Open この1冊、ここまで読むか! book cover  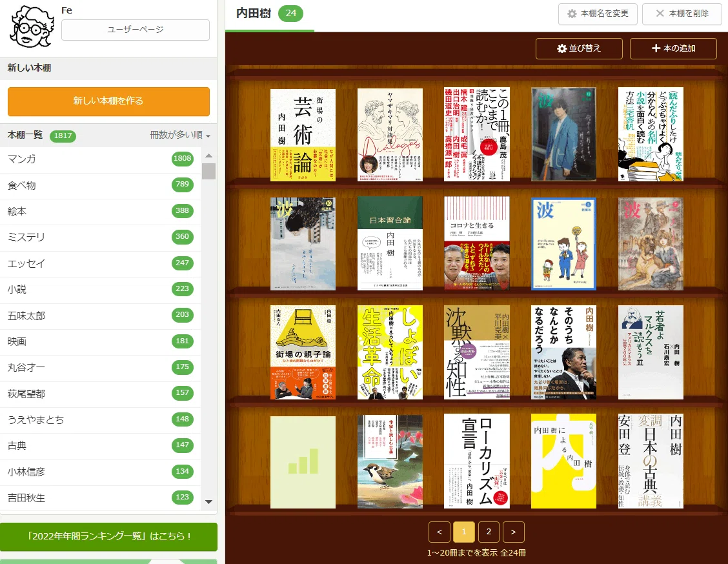click(x=477, y=134)
